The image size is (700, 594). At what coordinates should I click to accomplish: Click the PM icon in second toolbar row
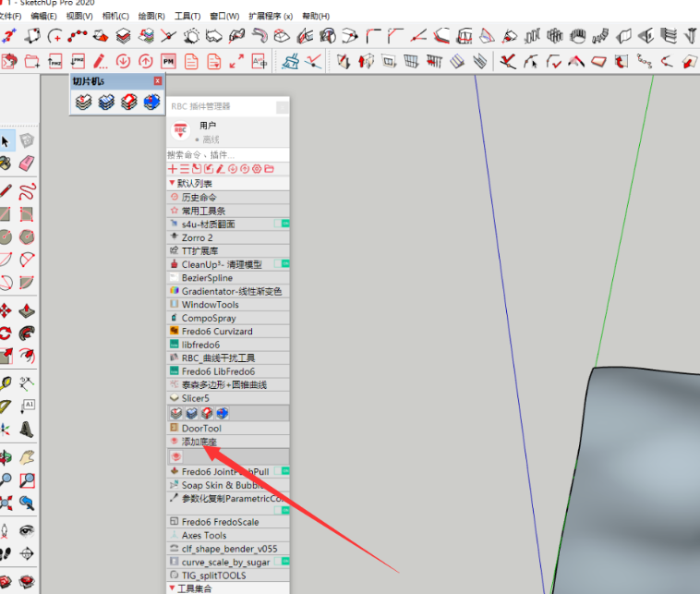pos(168,61)
